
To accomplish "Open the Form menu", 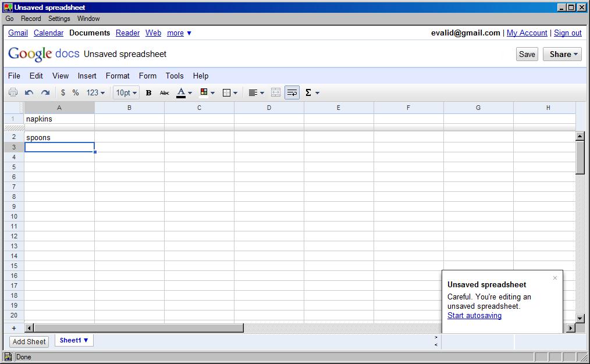I will pos(148,76).
